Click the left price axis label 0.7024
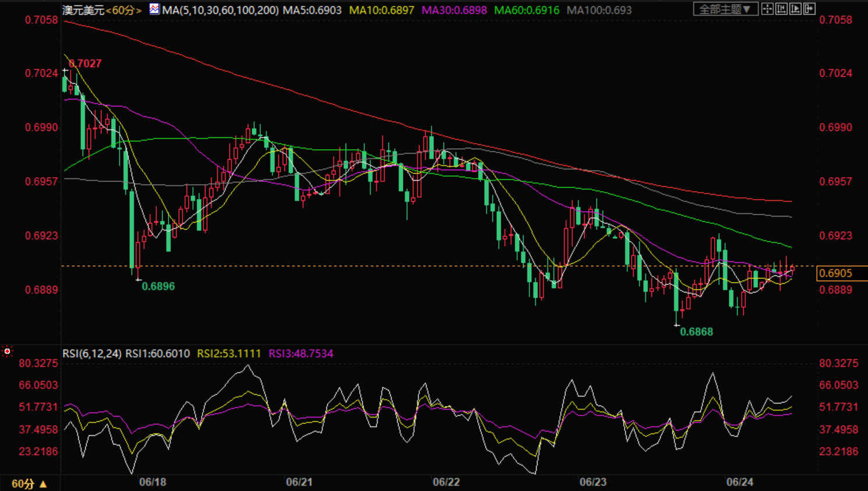Image resolution: width=868 pixels, height=491 pixels. [x=41, y=73]
